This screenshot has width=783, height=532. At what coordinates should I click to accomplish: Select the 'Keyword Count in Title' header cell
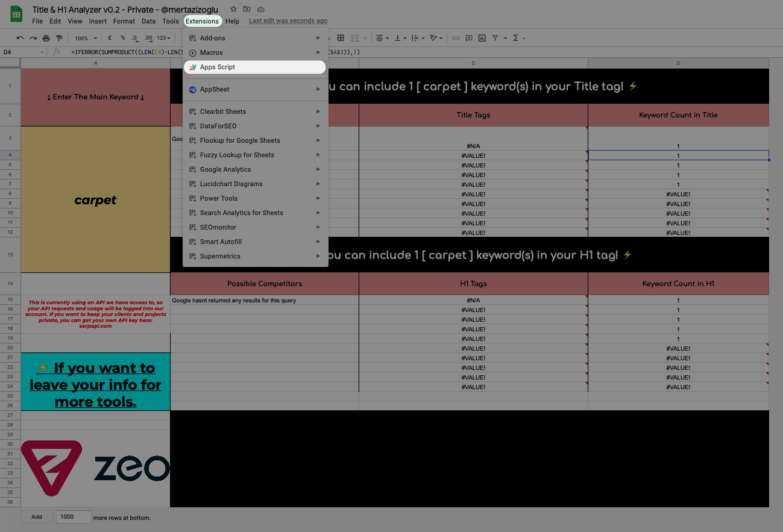(678, 115)
